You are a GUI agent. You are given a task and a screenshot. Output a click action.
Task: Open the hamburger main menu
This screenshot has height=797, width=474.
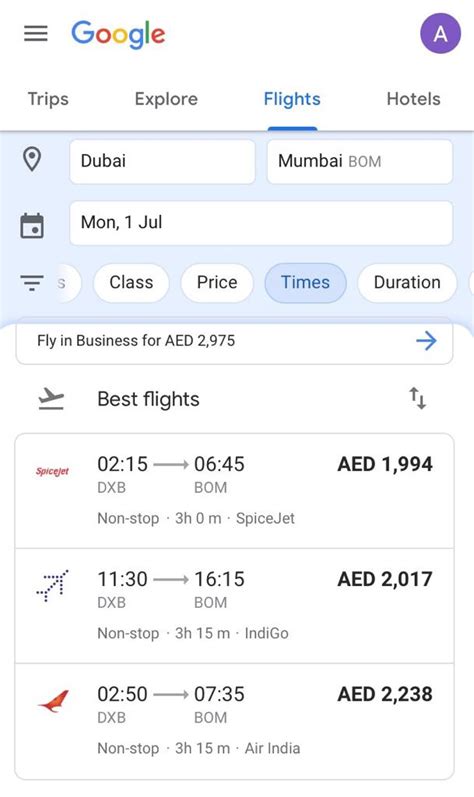[x=36, y=34]
